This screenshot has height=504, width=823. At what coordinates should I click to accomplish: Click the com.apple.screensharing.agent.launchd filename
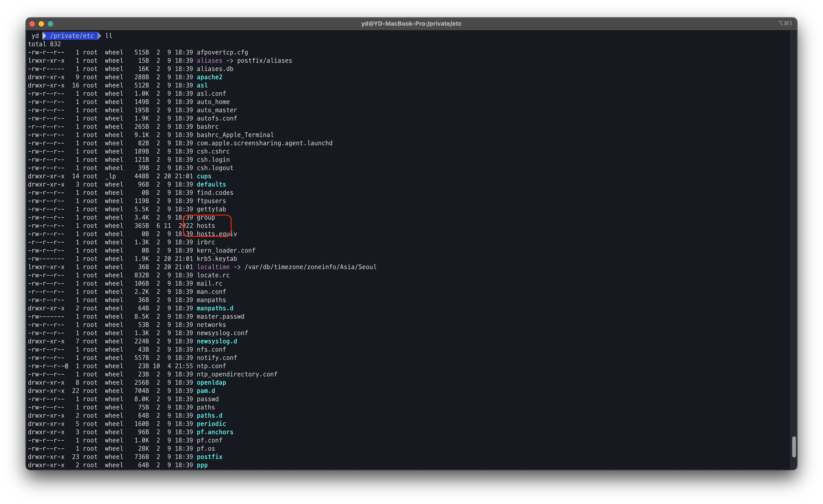pyautogui.click(x=265, y=143)
